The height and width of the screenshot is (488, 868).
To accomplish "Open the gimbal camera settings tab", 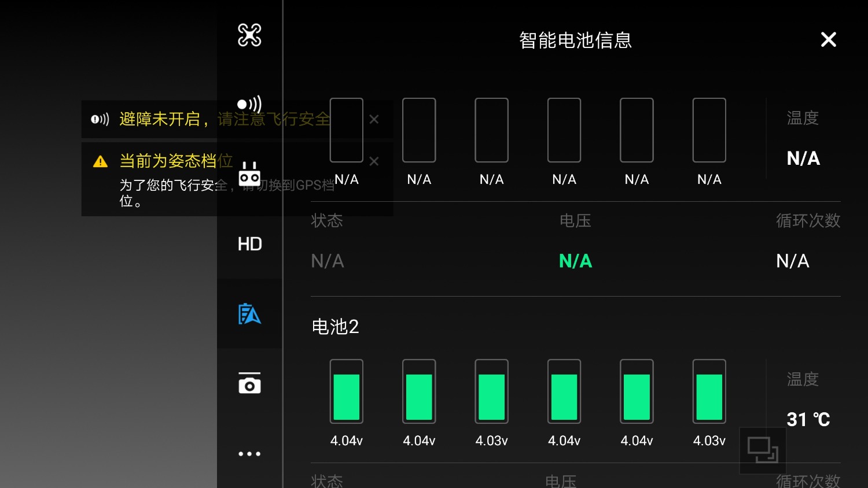I will click(x=249, y=383).
